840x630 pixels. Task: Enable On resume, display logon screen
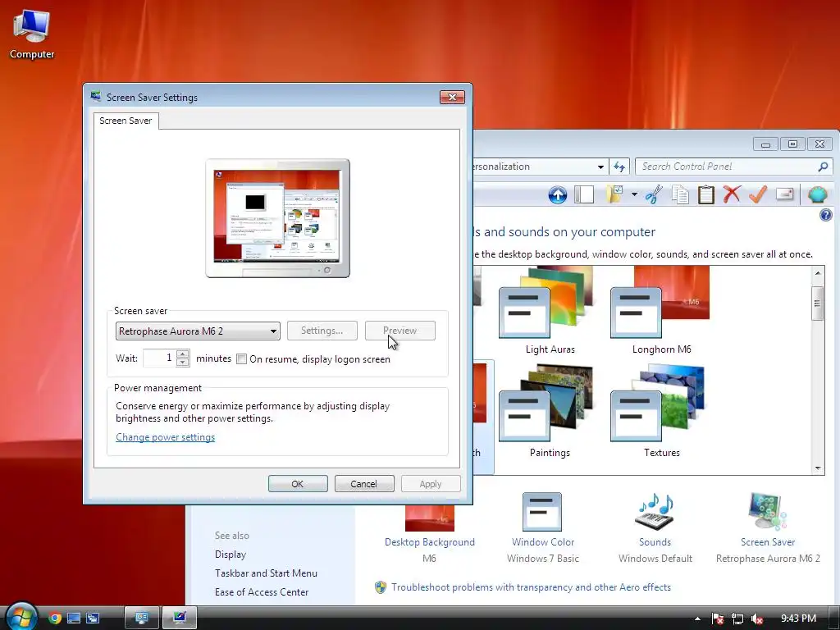[242, 359]
